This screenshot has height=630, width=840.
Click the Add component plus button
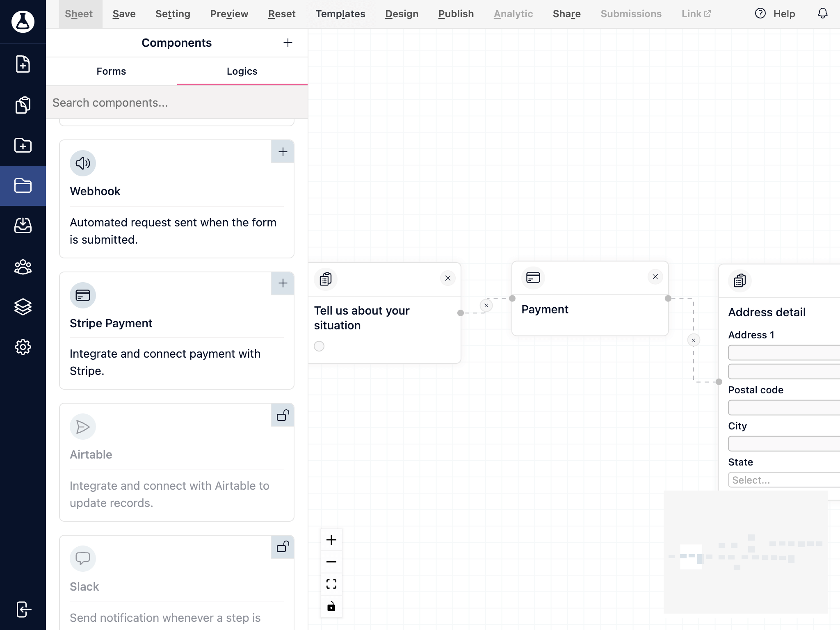(288, 42)
